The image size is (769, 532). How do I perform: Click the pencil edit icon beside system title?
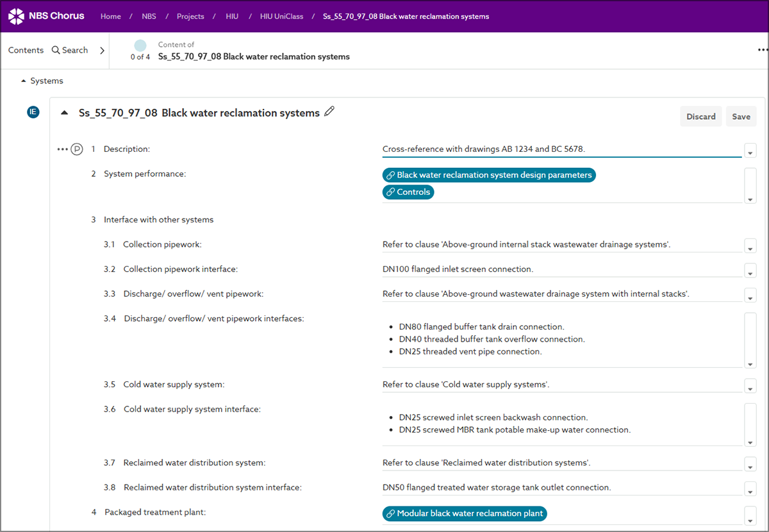coord(329,112)
